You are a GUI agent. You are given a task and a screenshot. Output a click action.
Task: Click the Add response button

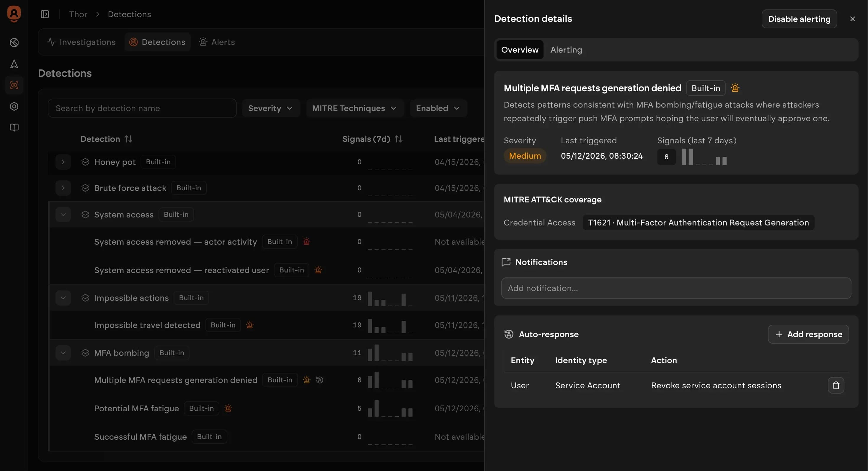[x=808, y=334]
